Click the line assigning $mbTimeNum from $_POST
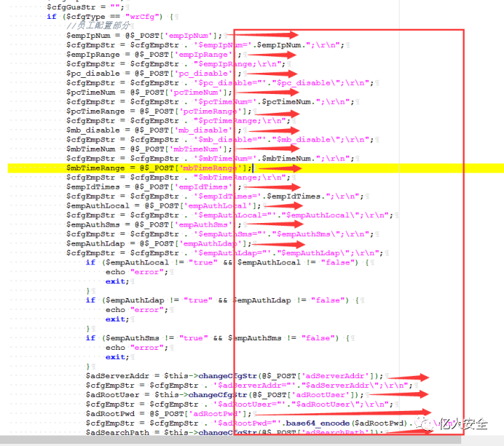The image size is (504, 446). [149, 149]
